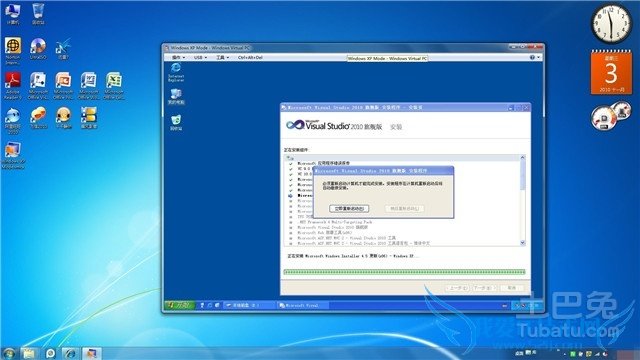
Task: Select the Virtual PC taskbar button
Action: click(x=91, y=353)
